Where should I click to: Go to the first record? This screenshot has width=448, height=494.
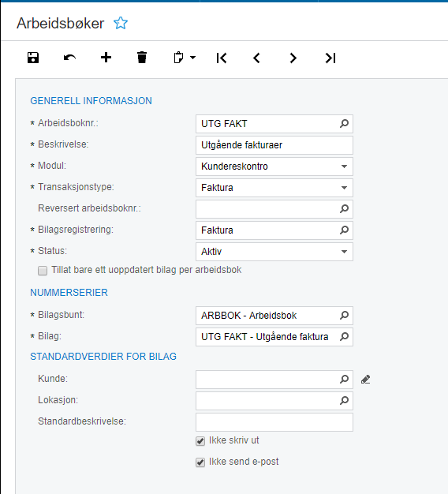pos(222,58)
